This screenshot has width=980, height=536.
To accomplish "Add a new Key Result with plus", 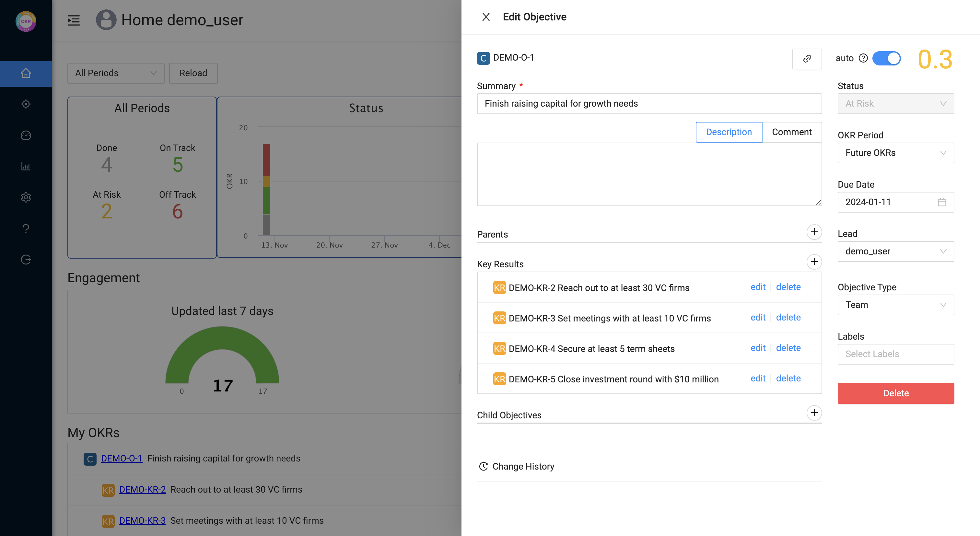I will point(814,262).
